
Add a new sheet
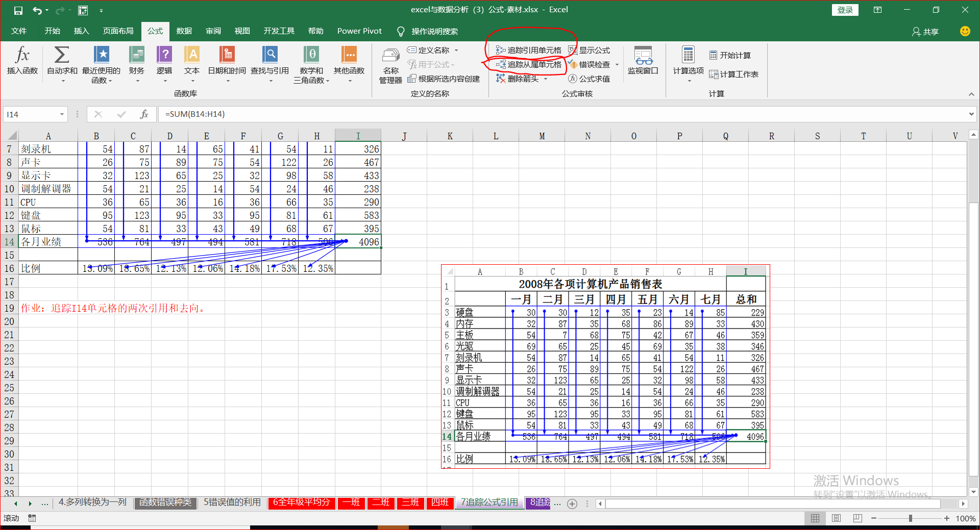click(x=572, y=504)
